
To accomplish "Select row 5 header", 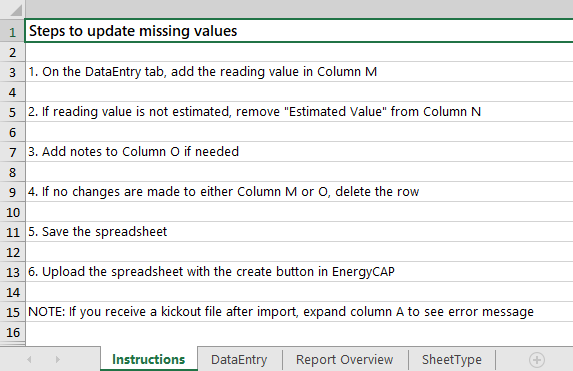I will pos(12,112).
